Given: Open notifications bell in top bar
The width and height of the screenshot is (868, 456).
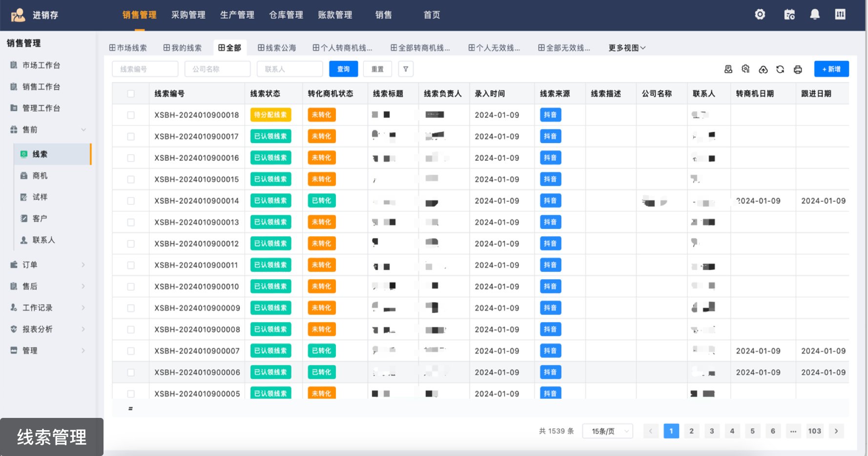Looking at the screenshot, I should pos(815,15).
